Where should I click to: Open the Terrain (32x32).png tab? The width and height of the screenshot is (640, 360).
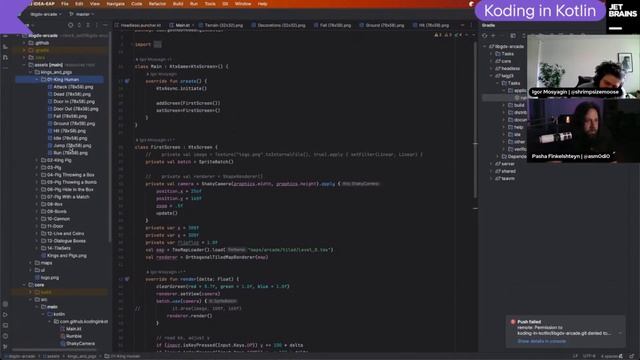pos(221,25)
